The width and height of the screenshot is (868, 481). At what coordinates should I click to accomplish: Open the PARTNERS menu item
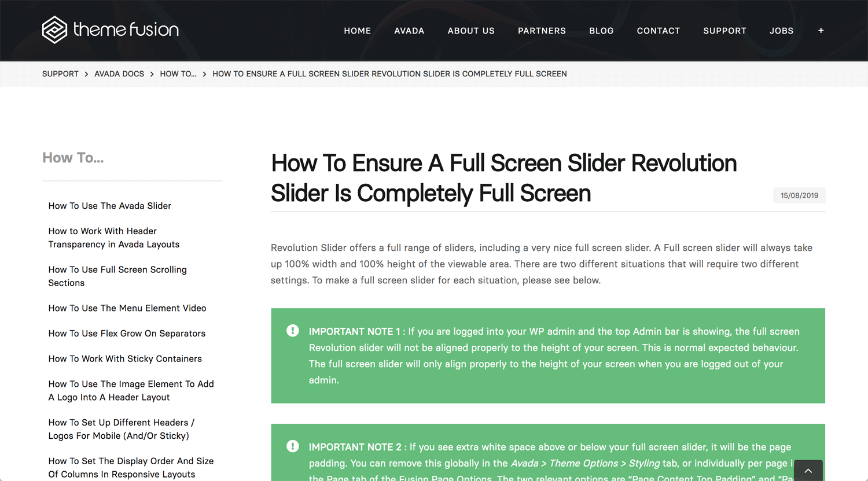click(x=542, y=31)
